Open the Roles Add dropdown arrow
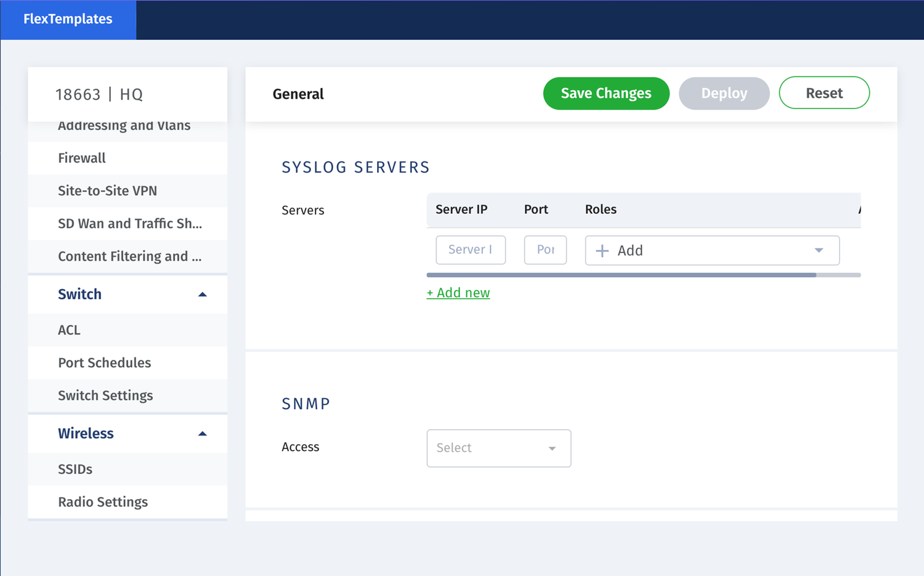Viewport: 924px width, 576px height. tap(819, 250)
